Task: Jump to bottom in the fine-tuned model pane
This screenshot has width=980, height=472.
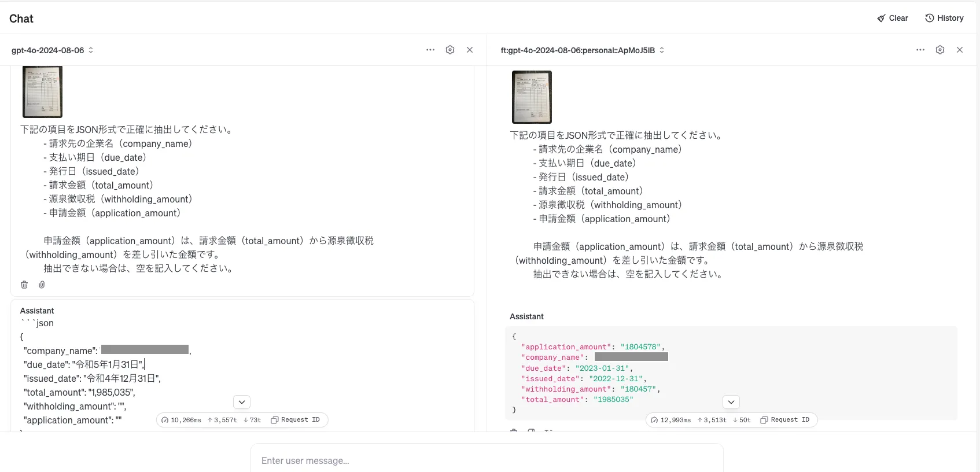Action: (x=731, y=402)
